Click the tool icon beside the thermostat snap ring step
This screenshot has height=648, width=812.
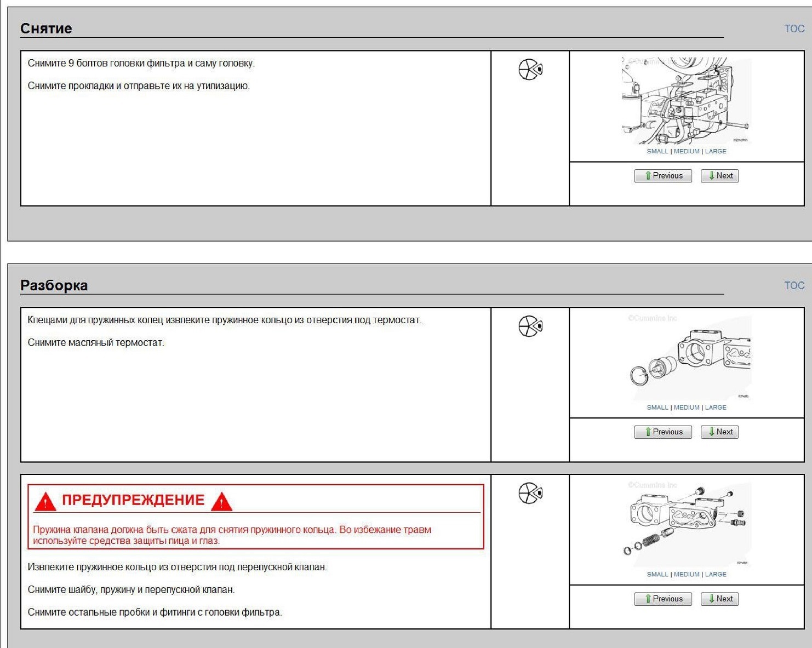pos(530,326)
